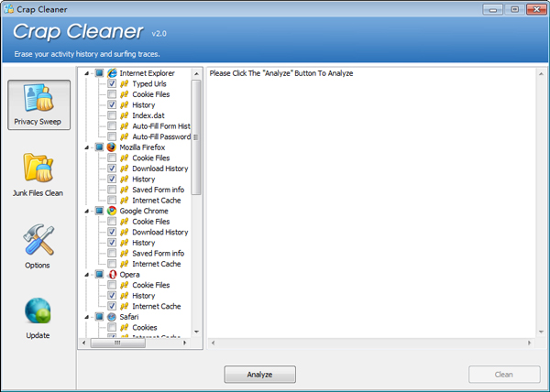550x392 pixels.
Task: Check Cookies under Safari
Action: (x=112, y=327)
